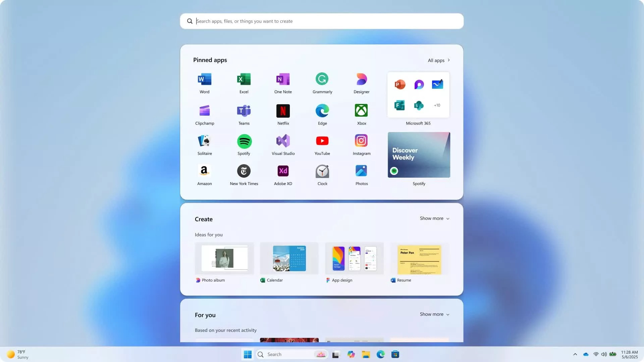This screenshot has height=362, width=644.
Task: Show more items in the Create section
Action: coord(434,218)
